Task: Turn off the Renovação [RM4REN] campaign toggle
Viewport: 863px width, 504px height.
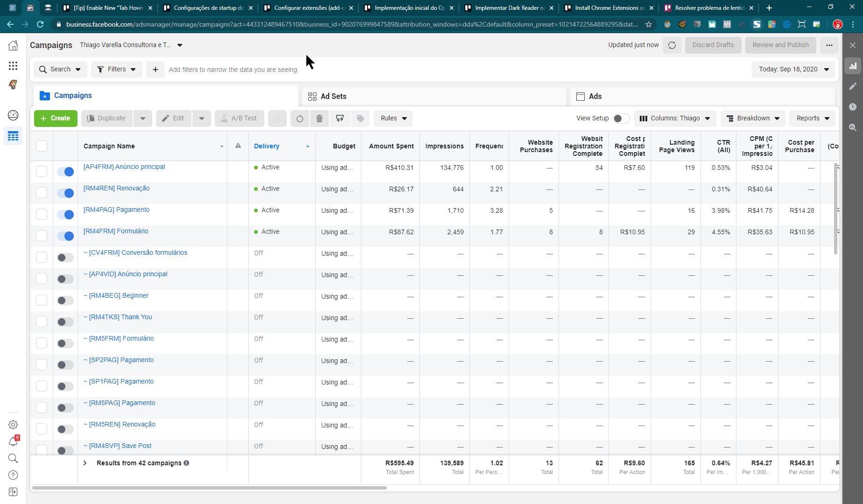Action: tap(65, 193)
